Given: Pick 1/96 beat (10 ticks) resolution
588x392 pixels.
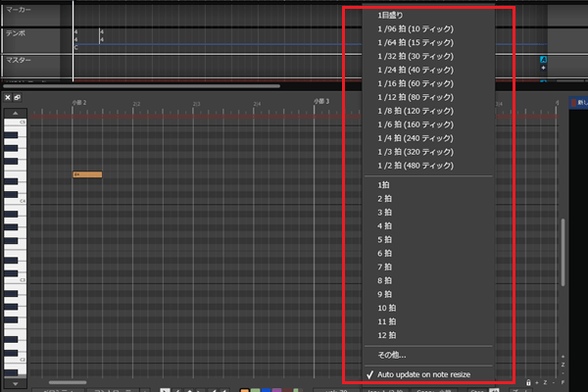Looking at the screenshot, I should (x=415, y=29).
